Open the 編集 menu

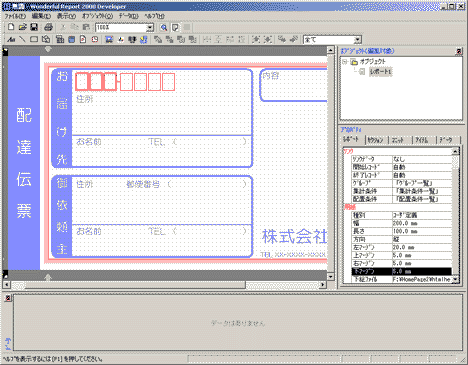point(41,16)
